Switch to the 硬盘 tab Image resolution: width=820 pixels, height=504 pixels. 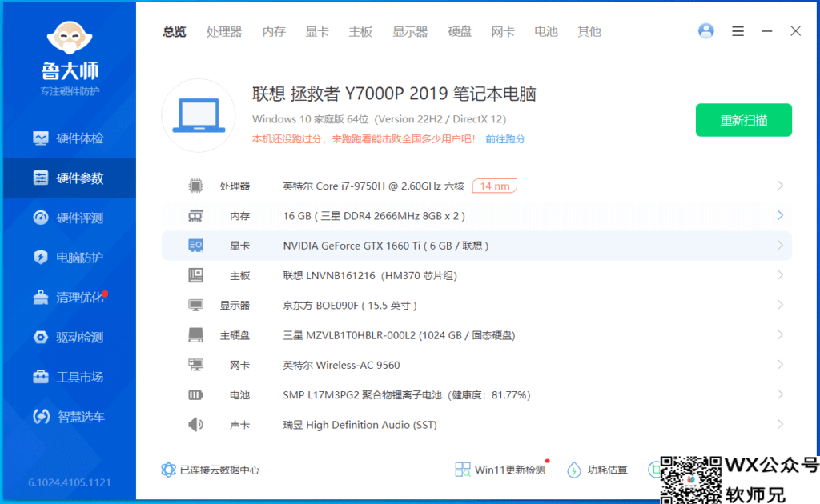pyautogui.click(x=460, y=32)
